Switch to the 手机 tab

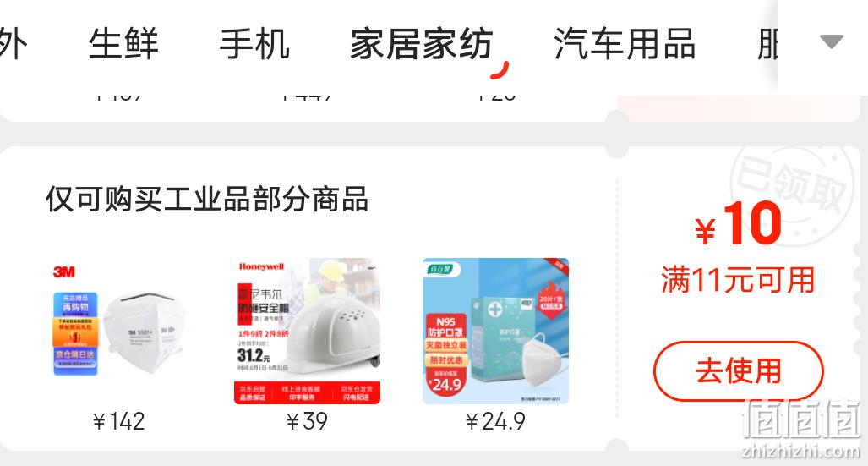coord(254,44)
